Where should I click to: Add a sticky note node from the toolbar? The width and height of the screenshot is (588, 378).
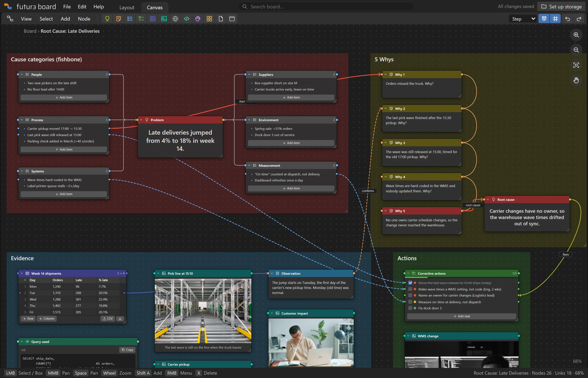118,19
